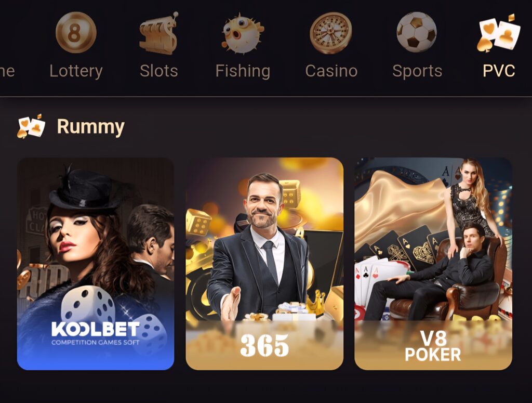532x403 pixels.
Task: Switch to the Sports tab label
Action: 417,71
